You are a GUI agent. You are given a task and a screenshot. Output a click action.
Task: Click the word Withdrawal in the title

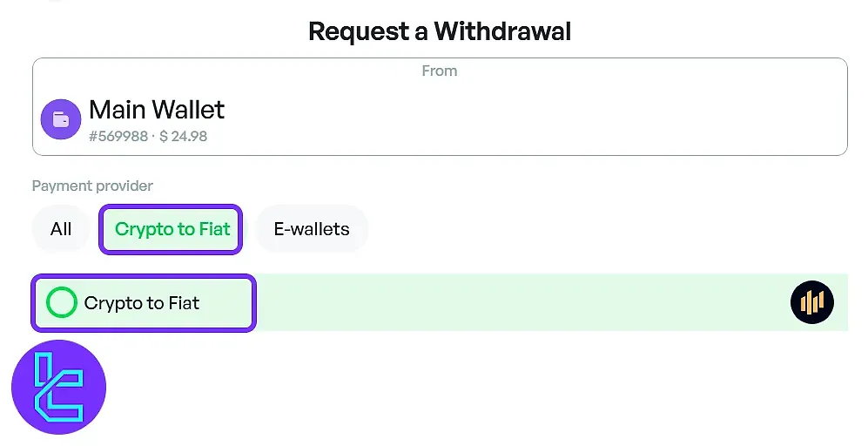(502, 32)
